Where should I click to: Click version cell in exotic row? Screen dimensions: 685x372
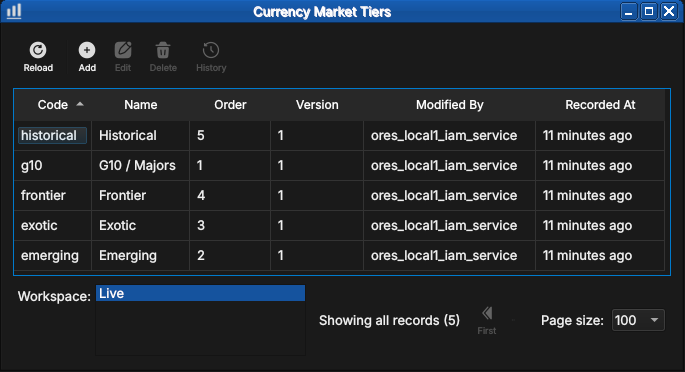click(317, 225)
